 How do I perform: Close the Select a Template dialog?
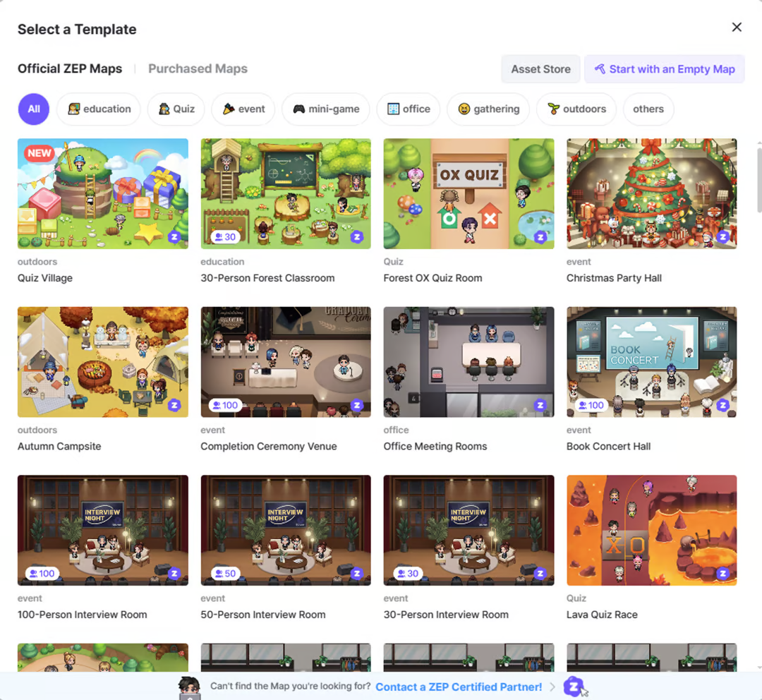[737, 28]
